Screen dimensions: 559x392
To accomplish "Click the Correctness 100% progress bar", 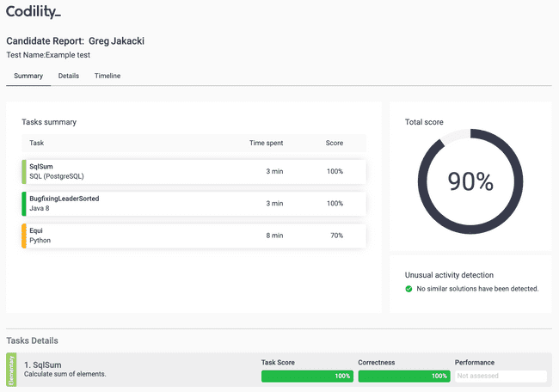I will pyautogui.click(x=404, y=376).
